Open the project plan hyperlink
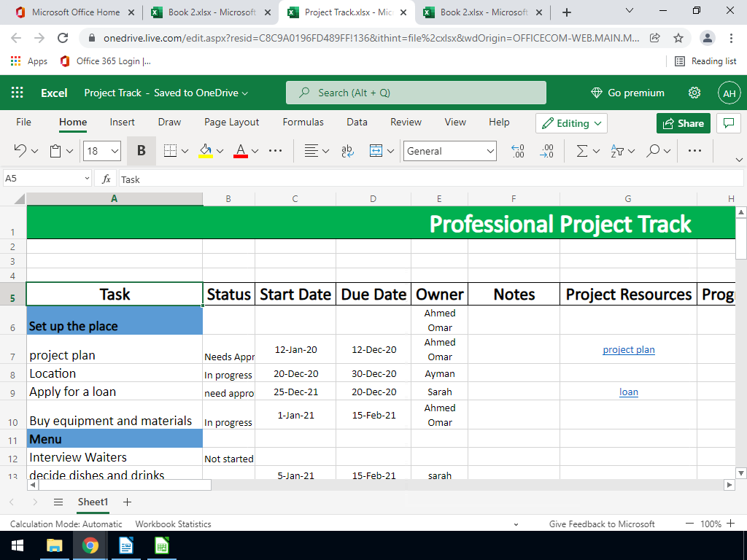 [x=628, y=350]
